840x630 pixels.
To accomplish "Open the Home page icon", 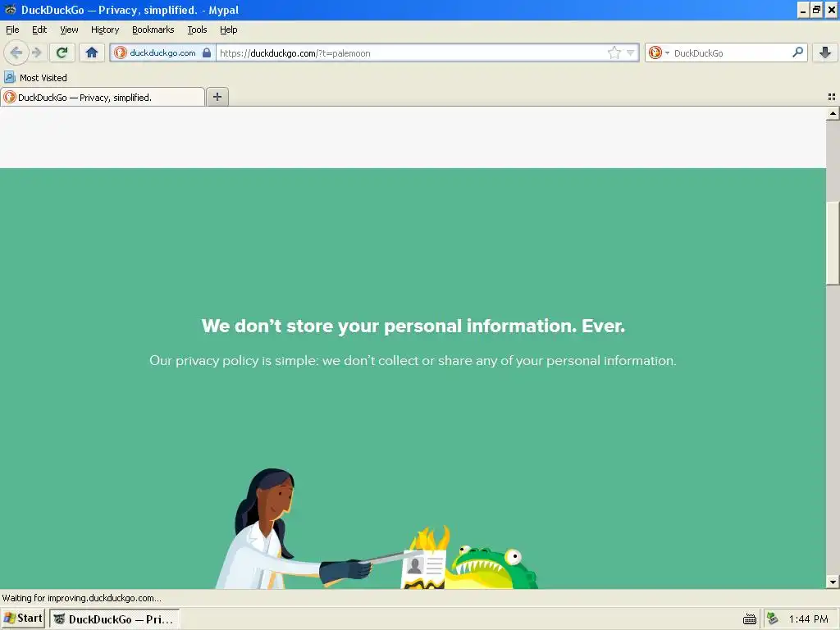I will tap(92, 52).
